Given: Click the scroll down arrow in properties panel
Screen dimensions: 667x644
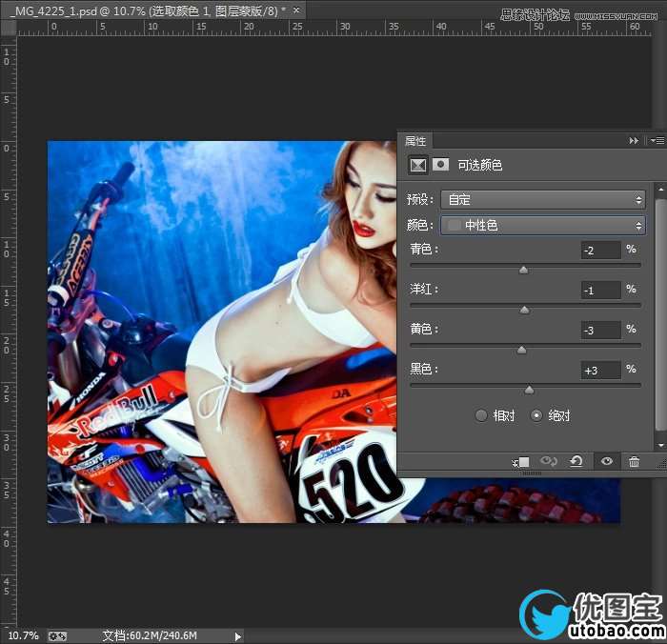Looking at the screenshot, I should [x=660, y=445].
